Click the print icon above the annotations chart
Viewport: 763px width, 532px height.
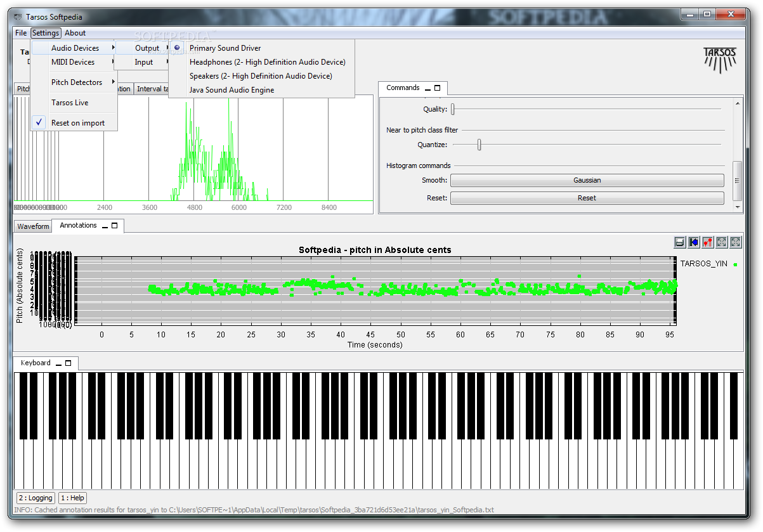(x=679, y=242)
